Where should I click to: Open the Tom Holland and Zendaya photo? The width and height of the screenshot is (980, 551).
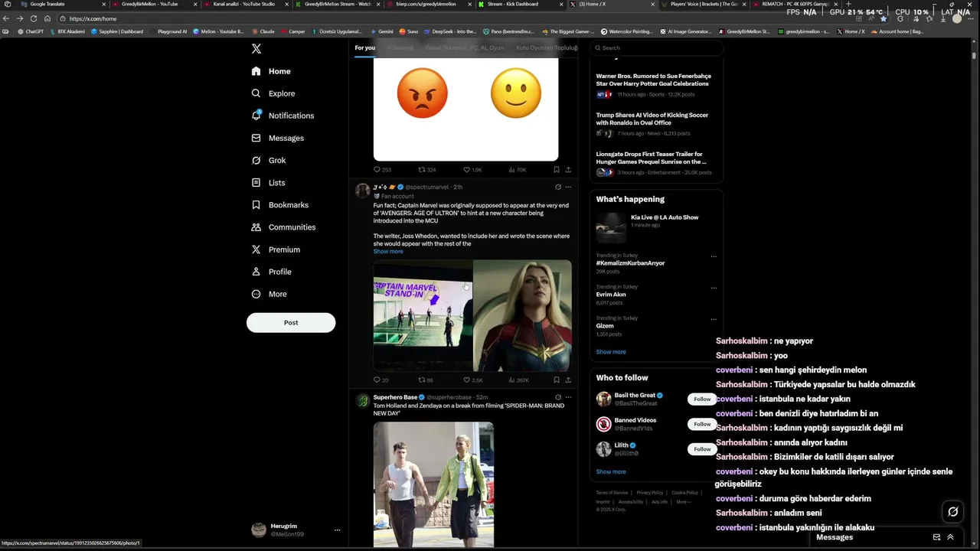coord(433,484)
